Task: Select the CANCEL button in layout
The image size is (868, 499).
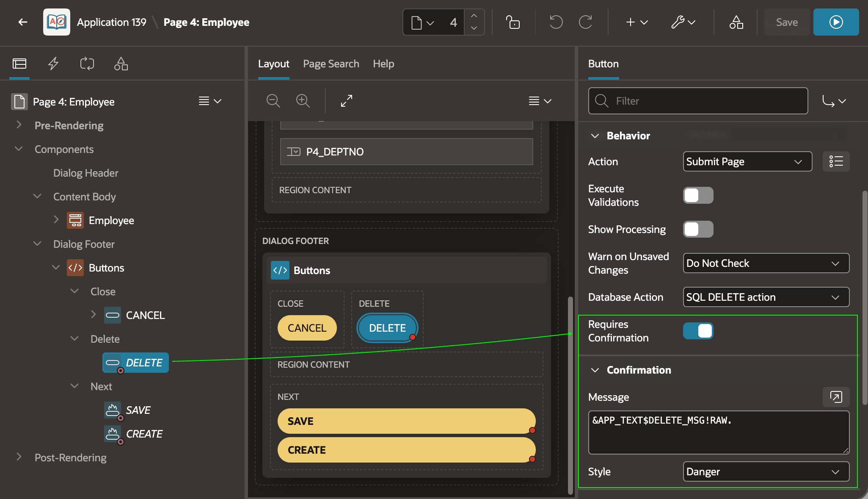Action: [307, 328]
